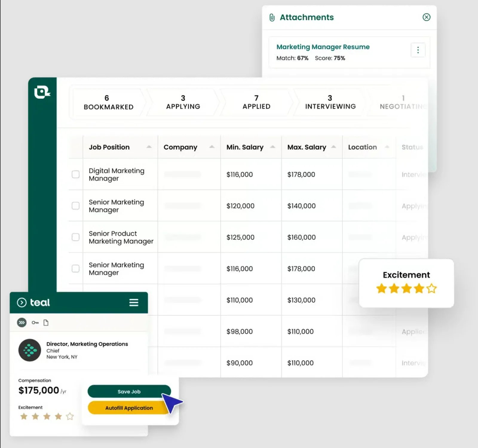Click the New York, NY location text
Screen dimensions: 478x448
click(62, 357)
